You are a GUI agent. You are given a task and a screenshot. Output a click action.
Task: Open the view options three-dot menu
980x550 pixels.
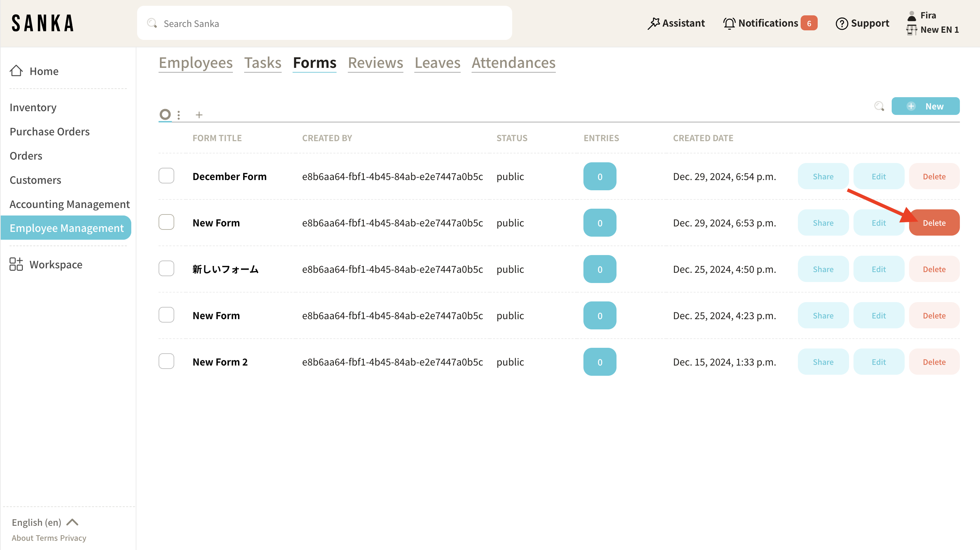178,115
